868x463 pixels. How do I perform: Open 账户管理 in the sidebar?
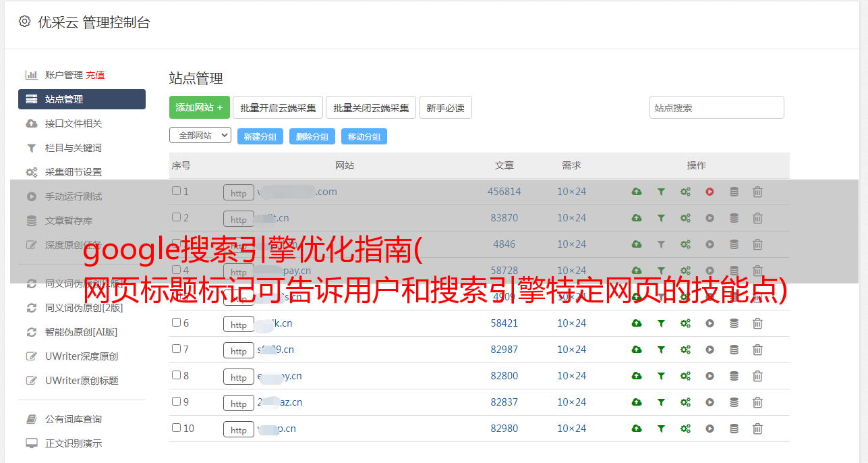click(x=63, y=75)
